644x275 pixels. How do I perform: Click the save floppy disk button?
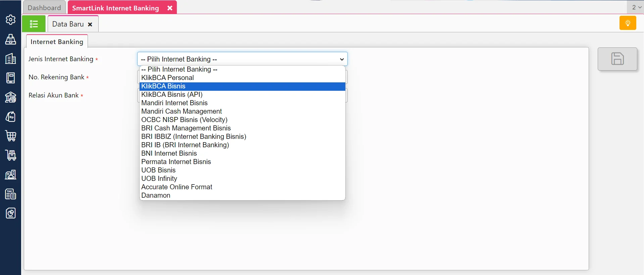pyautogui.click(x=617, y=59)
